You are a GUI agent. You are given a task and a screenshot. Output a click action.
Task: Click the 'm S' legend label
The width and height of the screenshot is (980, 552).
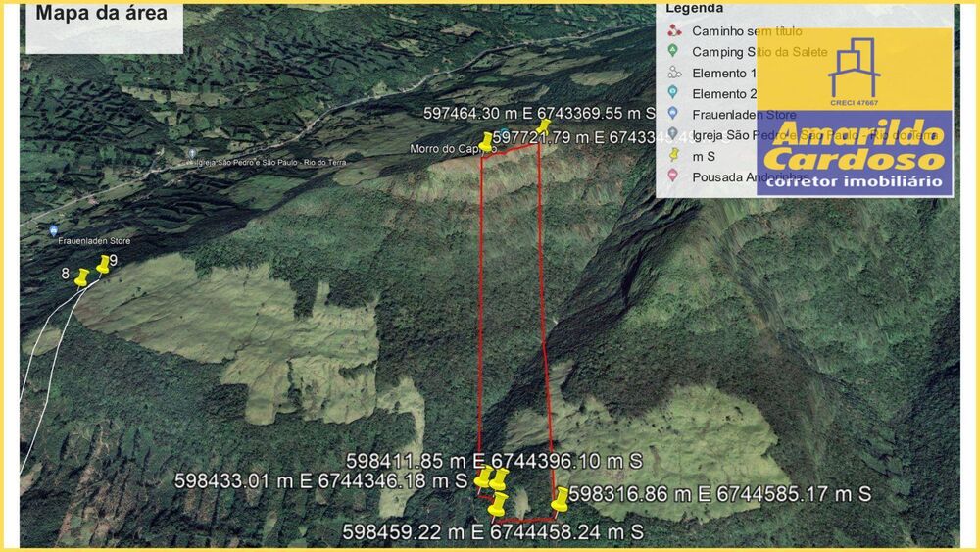(x=704, y=157)
